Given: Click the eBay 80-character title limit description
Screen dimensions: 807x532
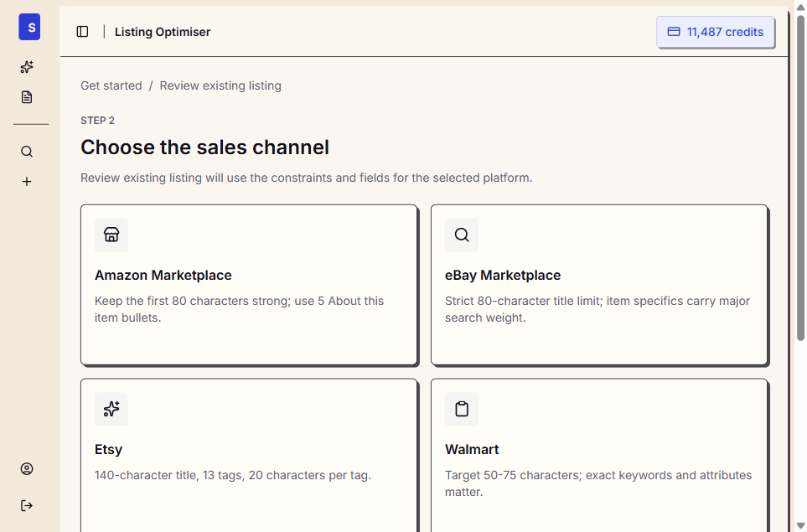Looking at the screenshot, I should click(597, 309).
